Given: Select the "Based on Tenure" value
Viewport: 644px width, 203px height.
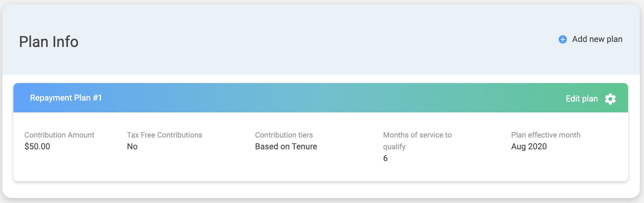Looking at the screenshot, I should (x=286, y=147).
